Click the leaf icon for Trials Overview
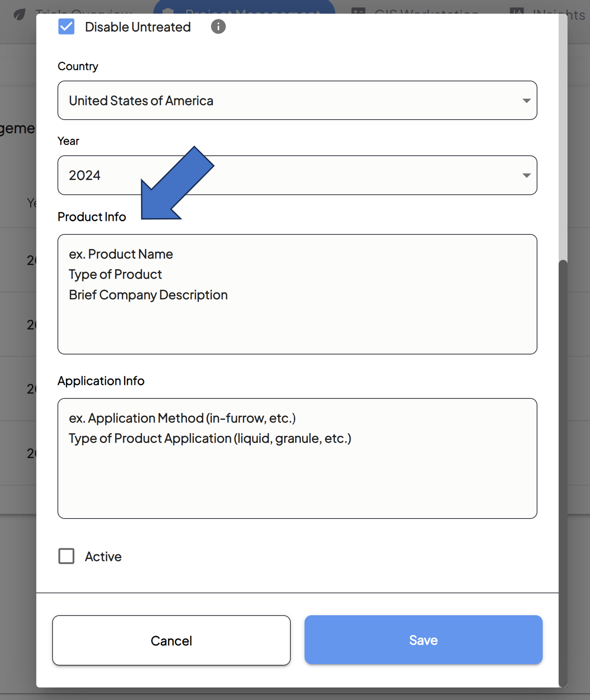Viewport: 590px width, 700px height. (x=19, y=15)
